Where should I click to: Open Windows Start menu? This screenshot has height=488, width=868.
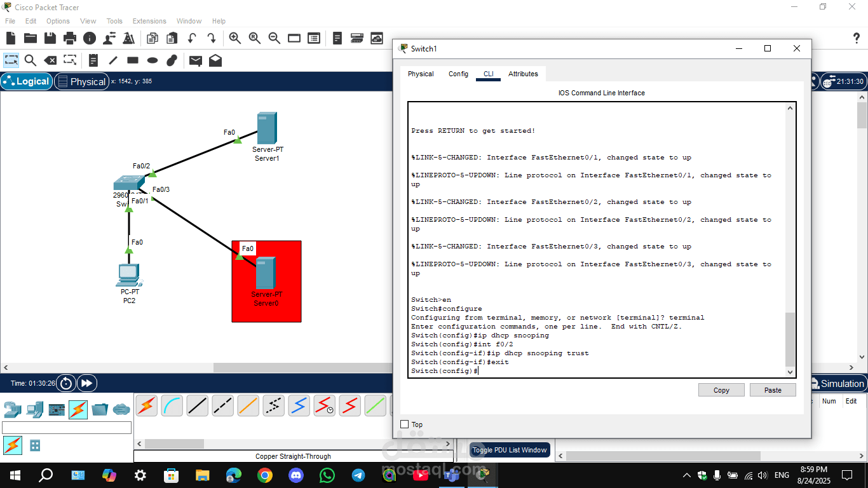click(15, 475)
